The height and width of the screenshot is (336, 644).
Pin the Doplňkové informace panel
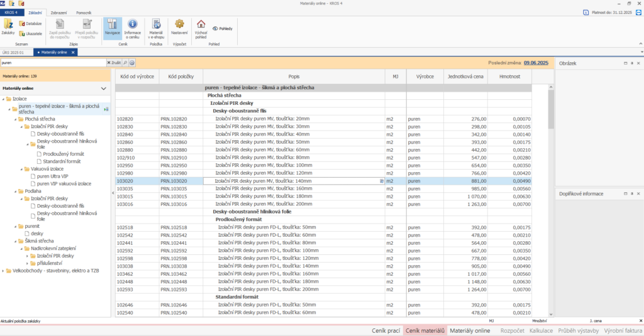coord(631,193)
